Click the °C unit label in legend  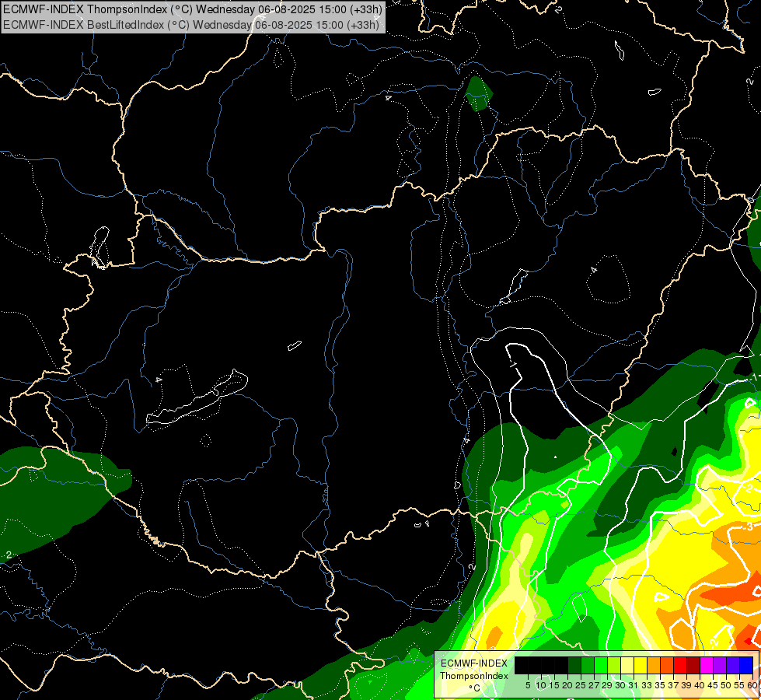pos(474,688)
